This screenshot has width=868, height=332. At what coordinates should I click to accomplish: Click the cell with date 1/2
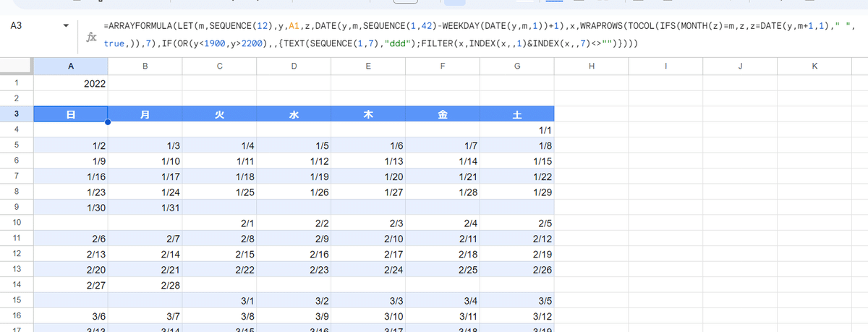(71, 145)
